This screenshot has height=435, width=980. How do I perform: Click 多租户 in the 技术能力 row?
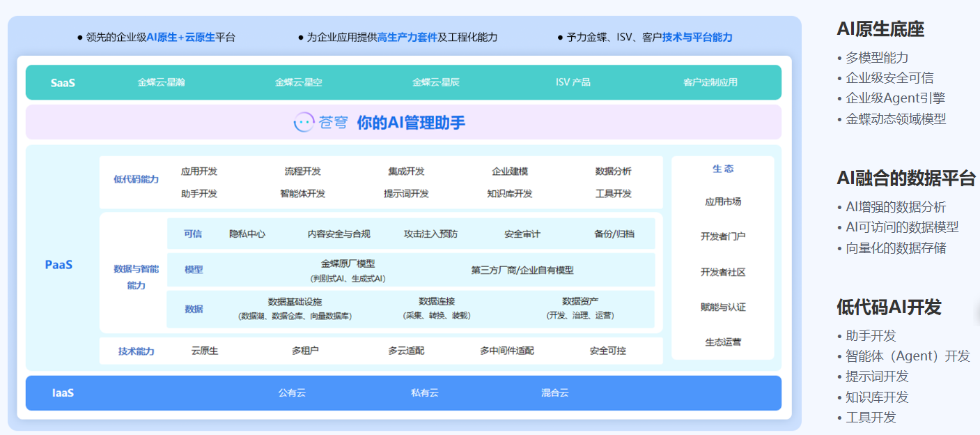pos(305,351)
